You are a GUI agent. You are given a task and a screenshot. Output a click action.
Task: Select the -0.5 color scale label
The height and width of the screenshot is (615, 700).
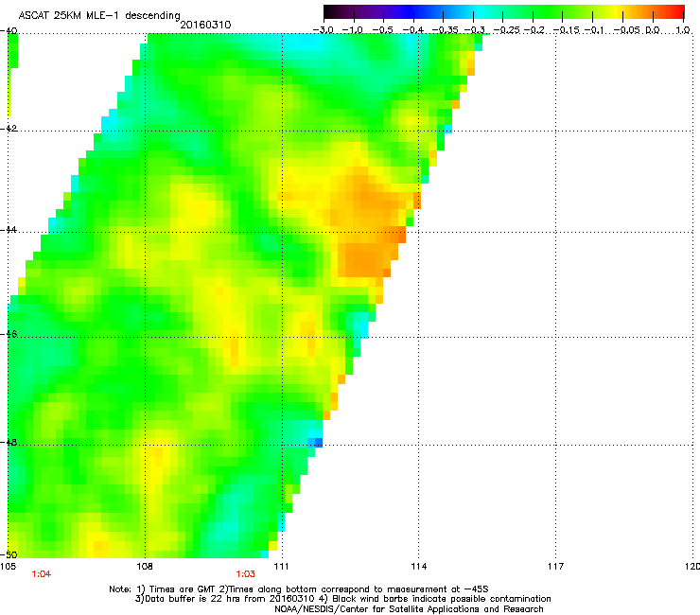(x=383, y=30)
